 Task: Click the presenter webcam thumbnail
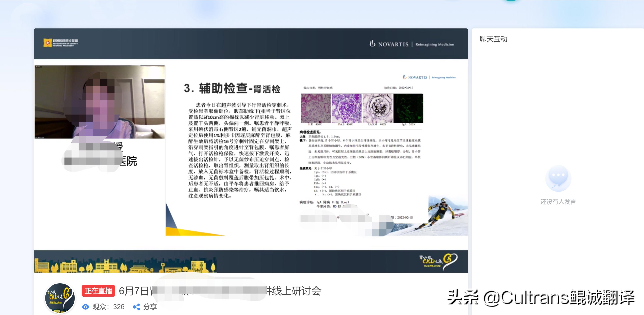coord(100,102)
